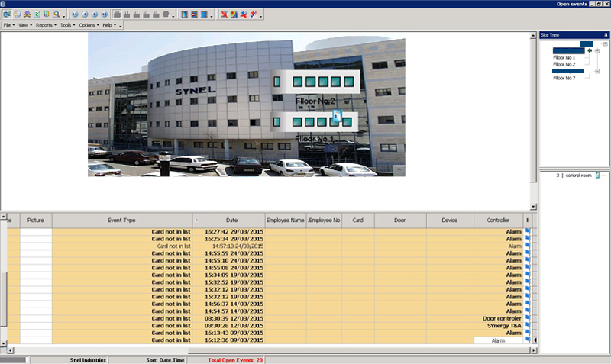This screenshot has width=611, height=364.
Task: Click the first blue door icon in toolbar
Action: tap(185, 14)
